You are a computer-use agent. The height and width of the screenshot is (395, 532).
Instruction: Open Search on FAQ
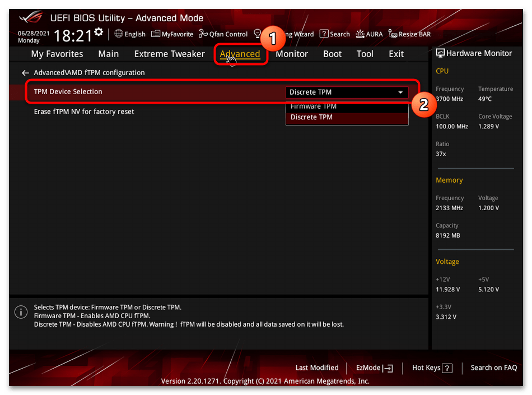(493, 368)
